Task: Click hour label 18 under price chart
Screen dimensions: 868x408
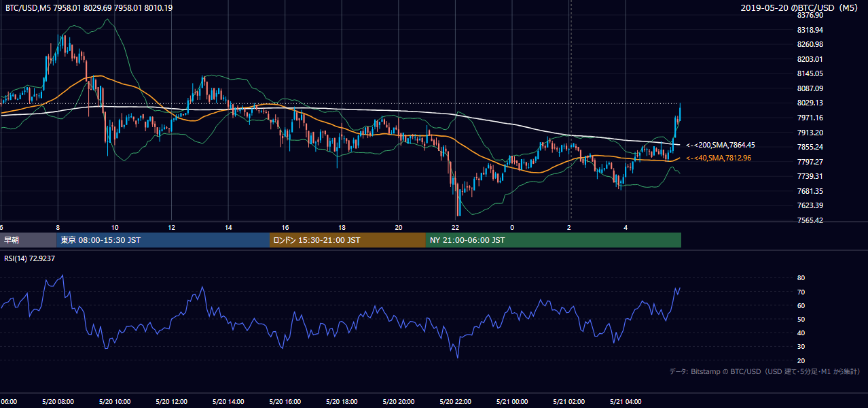Action: 342,227
